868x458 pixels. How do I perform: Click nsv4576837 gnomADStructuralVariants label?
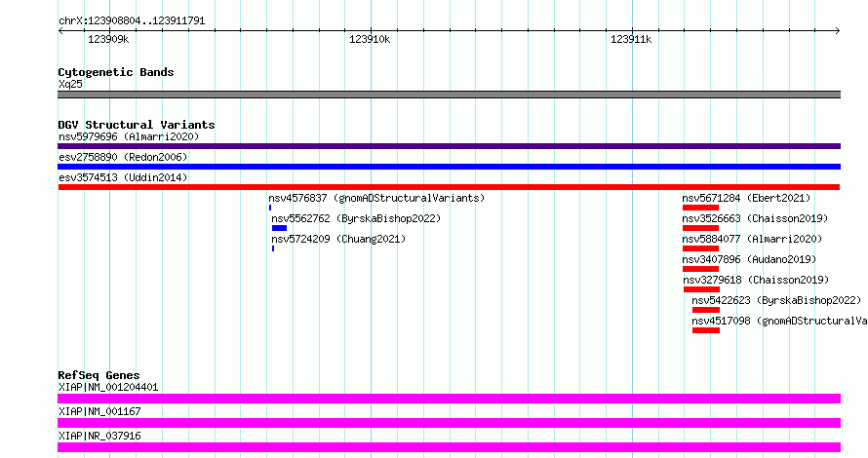(376, 198)
